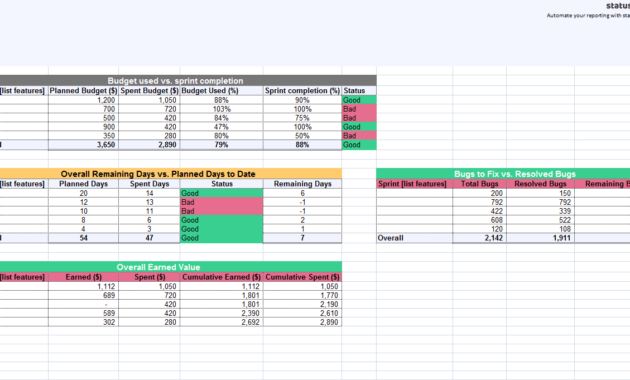Select the sprint completion cell showing 90%
This screenshot has height=380, width=630.
click(302, 100)
